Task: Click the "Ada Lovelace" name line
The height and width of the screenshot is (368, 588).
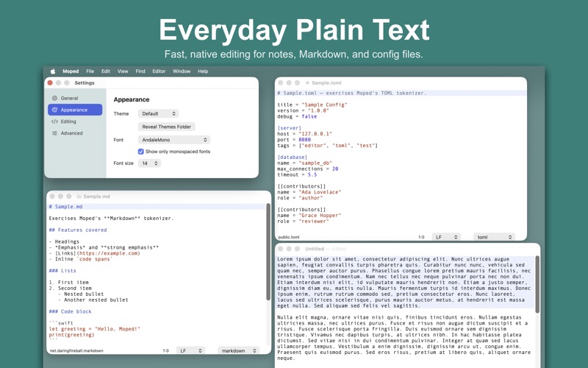Action: tap(309, 192)
